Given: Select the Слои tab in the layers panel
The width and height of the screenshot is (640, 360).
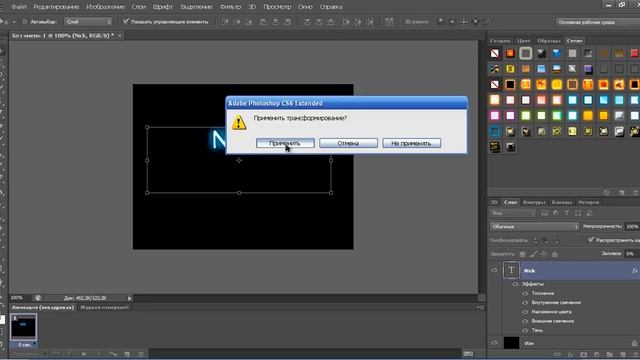Looking at the screenshot, I should (510, 202).
